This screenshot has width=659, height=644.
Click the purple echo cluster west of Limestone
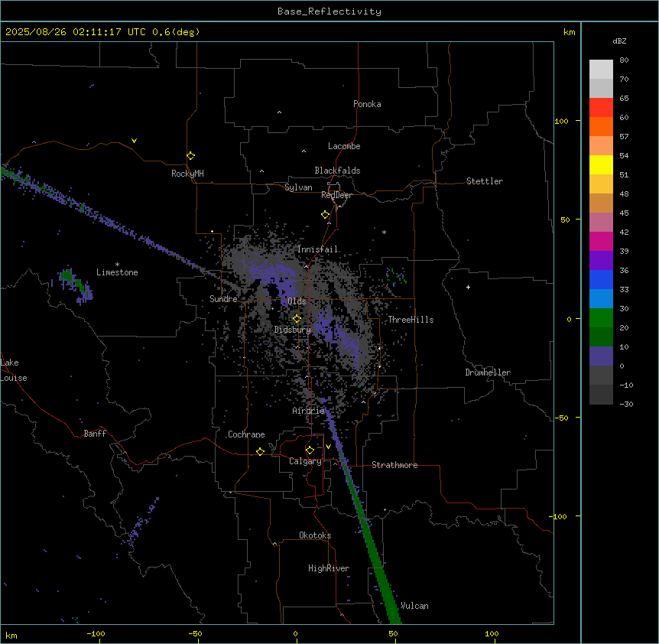coord(76,285)
